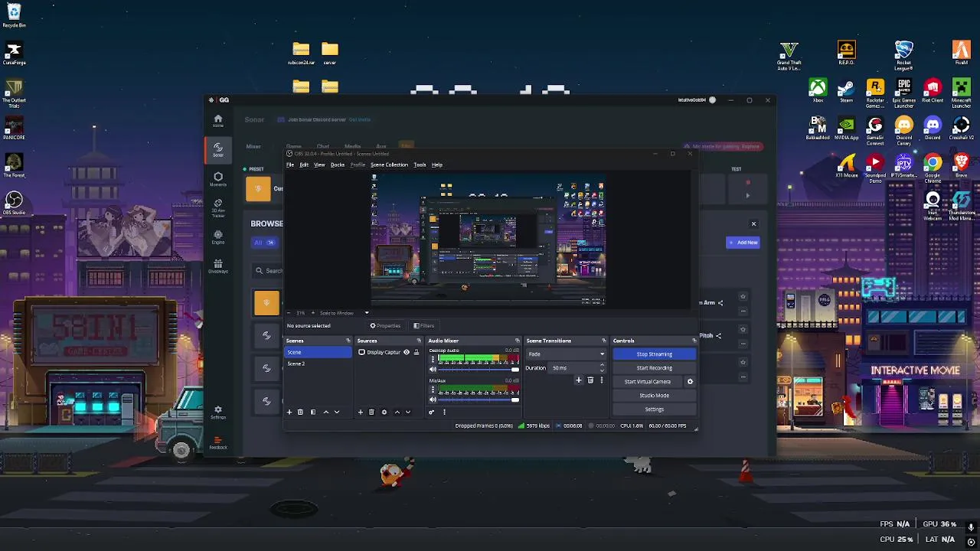Open OBS File menu

[290, 165]
